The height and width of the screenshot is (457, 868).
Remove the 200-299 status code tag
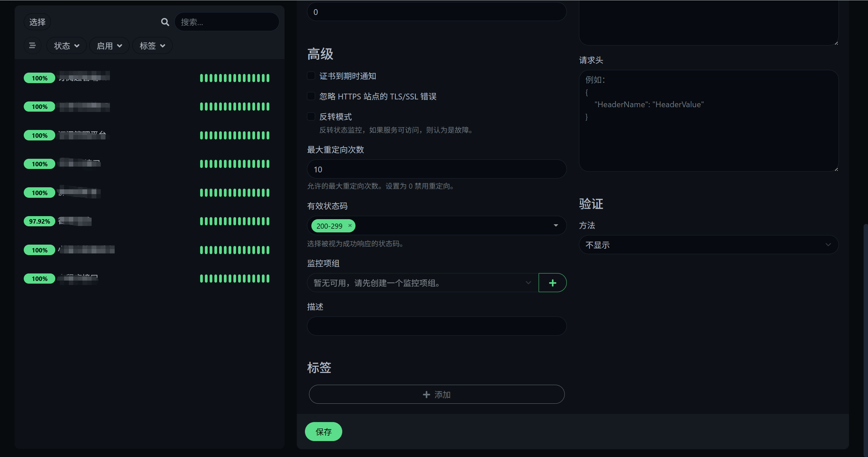click(x=350, y=225)
